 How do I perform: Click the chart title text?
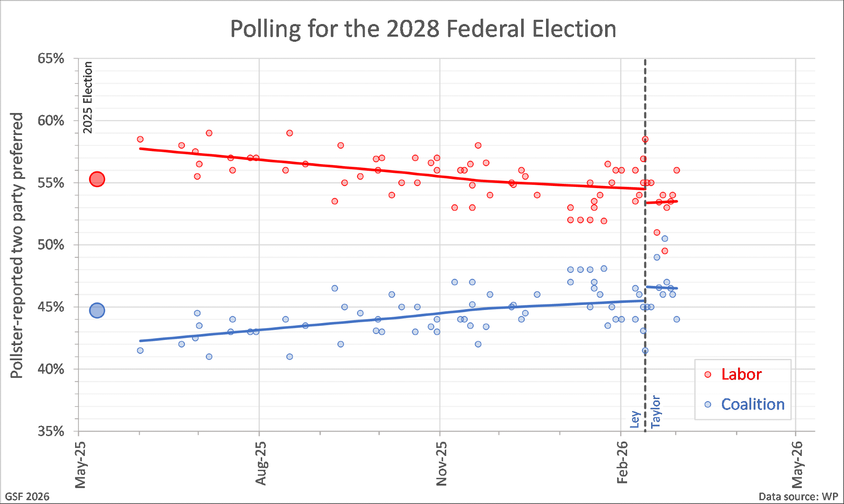click(x=423, y=29)
